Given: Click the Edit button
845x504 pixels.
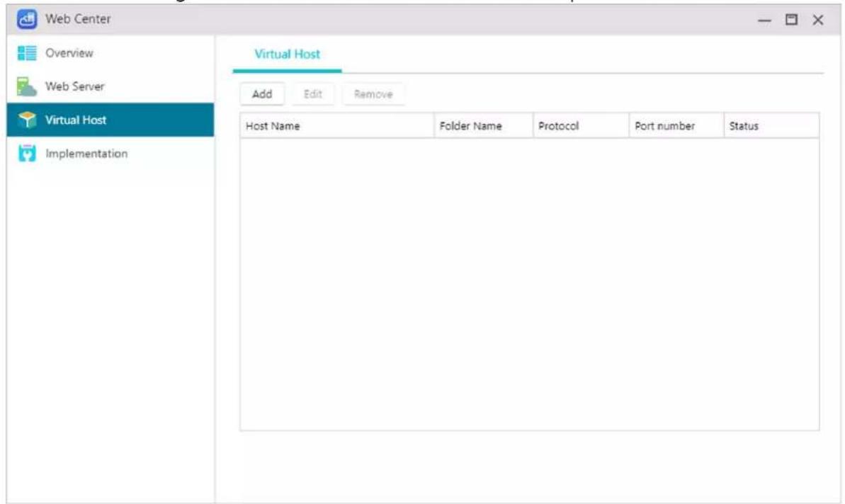Looking at the screenshot, I should pos(312,94).
